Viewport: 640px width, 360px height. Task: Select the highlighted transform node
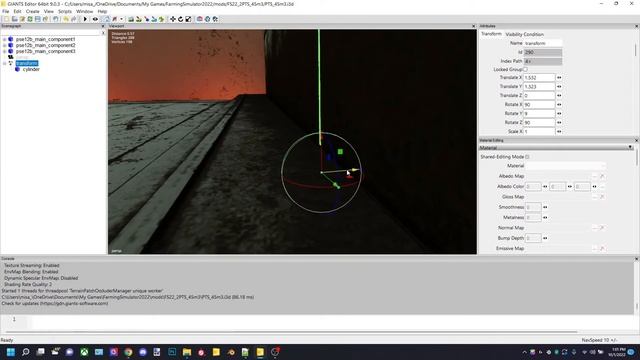click(x=27, y=63)
